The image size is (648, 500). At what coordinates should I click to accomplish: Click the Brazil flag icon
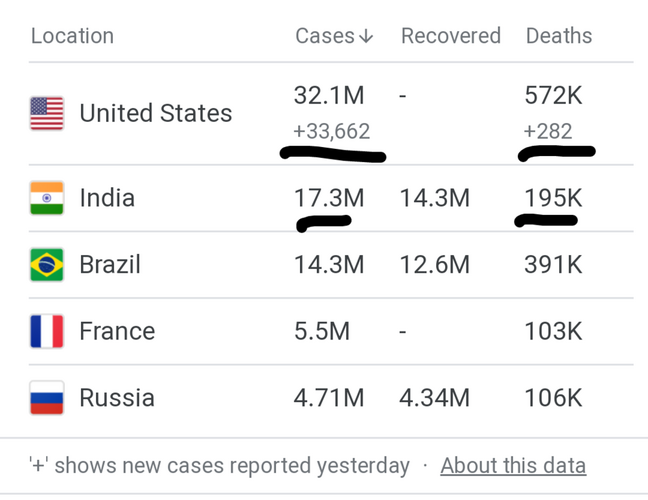click(47, 264)
